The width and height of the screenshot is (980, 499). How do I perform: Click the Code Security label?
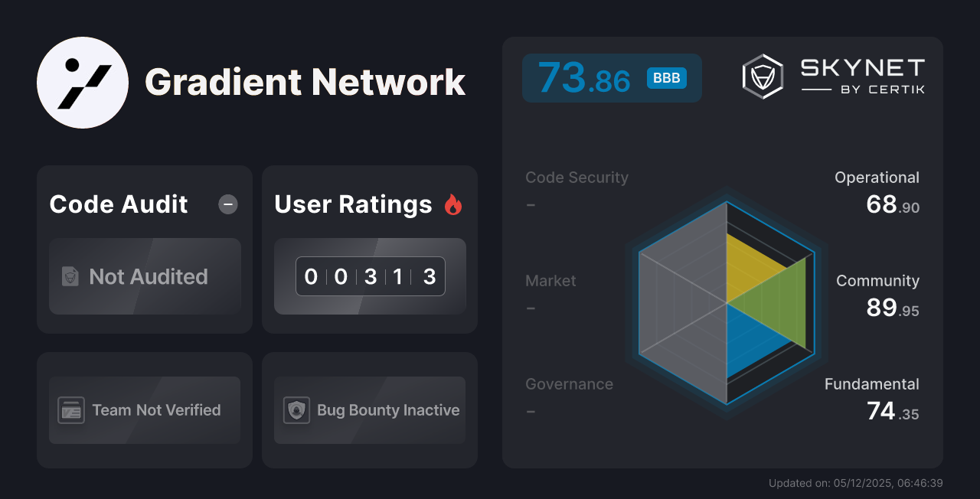point(577,177)
